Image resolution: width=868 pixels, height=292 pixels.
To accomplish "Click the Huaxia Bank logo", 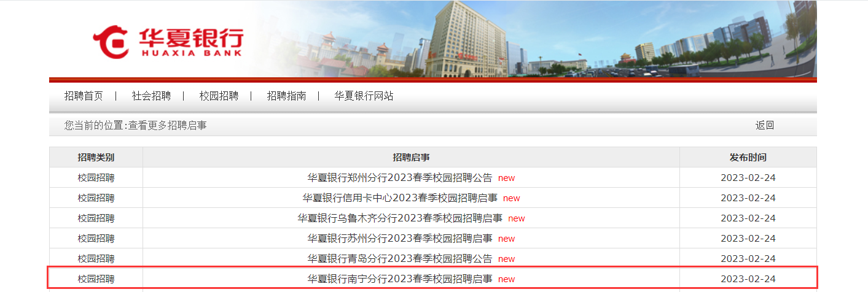I will tap(168, 42).
